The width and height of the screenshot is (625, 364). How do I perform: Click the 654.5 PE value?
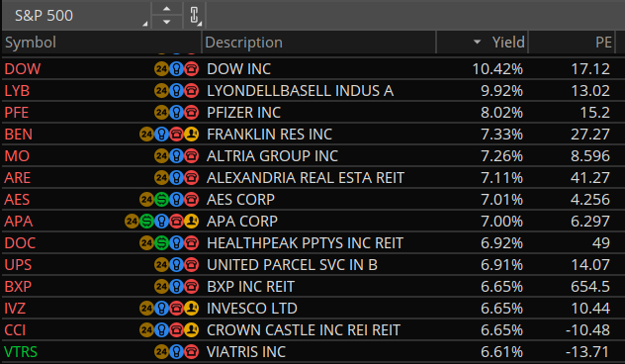pyautogui.click(x=590, y=286)
